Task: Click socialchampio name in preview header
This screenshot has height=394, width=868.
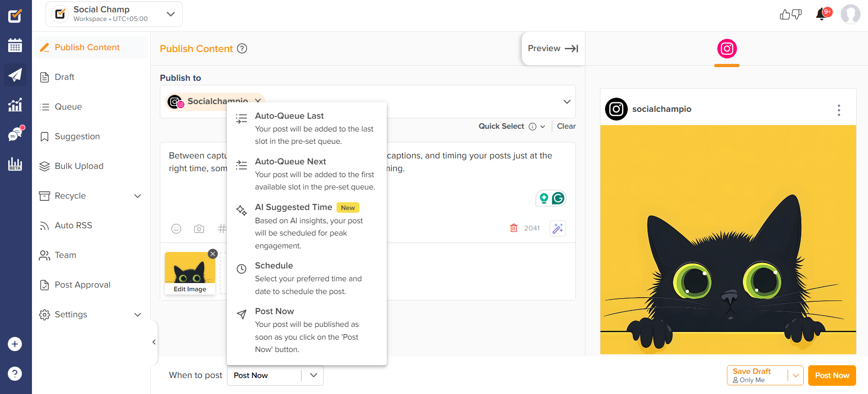Action: (662, 109)
